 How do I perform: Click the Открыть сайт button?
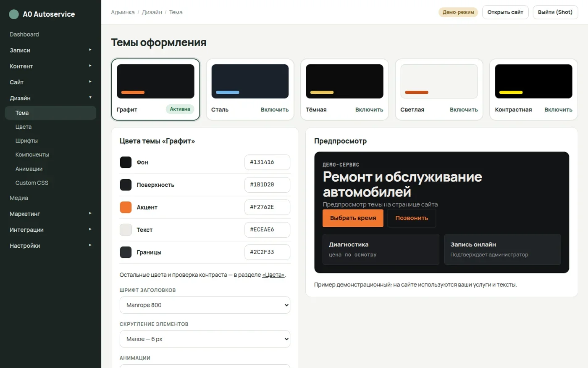[505, 12]
